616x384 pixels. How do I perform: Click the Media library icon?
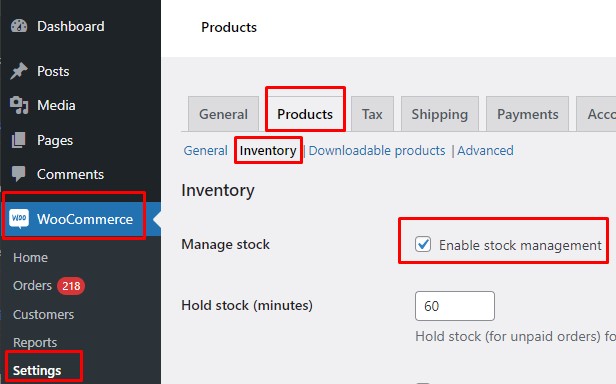[x=19, y=105]
